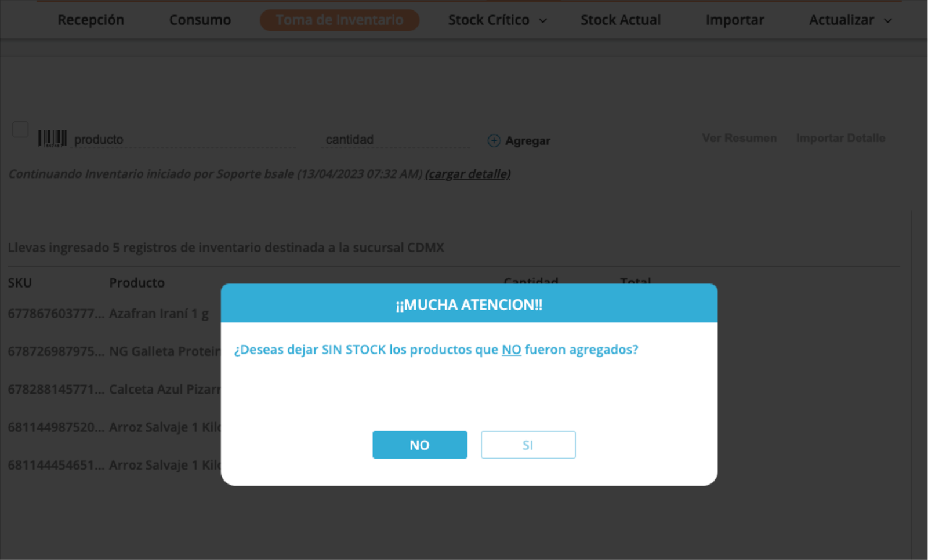Expand the Stock Crítico dropdown chevron

[x=543, y=21]
